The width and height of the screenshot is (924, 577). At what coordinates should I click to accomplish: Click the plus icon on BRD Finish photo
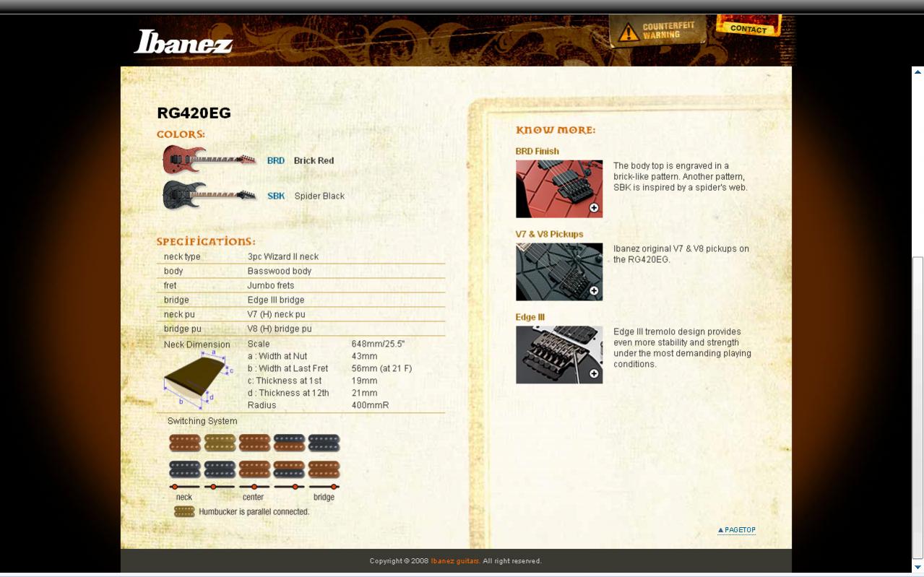pos(594,208)
